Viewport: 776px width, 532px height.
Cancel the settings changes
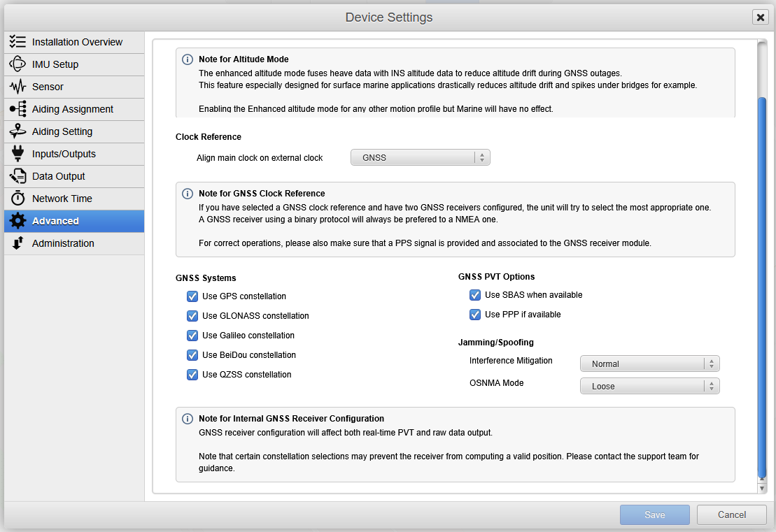coord(731,514)
